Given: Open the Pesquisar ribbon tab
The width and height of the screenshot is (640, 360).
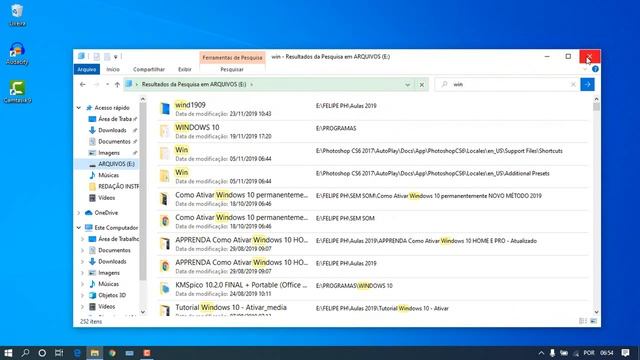Looking at the screenshot, I should (x=232, y=69).
